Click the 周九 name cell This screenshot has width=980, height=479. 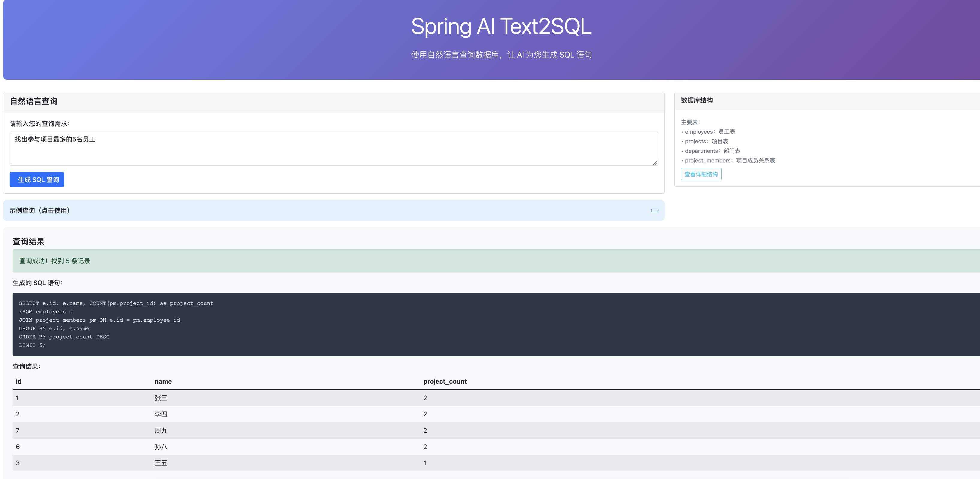pyautogui.click(x=161, y=431)
